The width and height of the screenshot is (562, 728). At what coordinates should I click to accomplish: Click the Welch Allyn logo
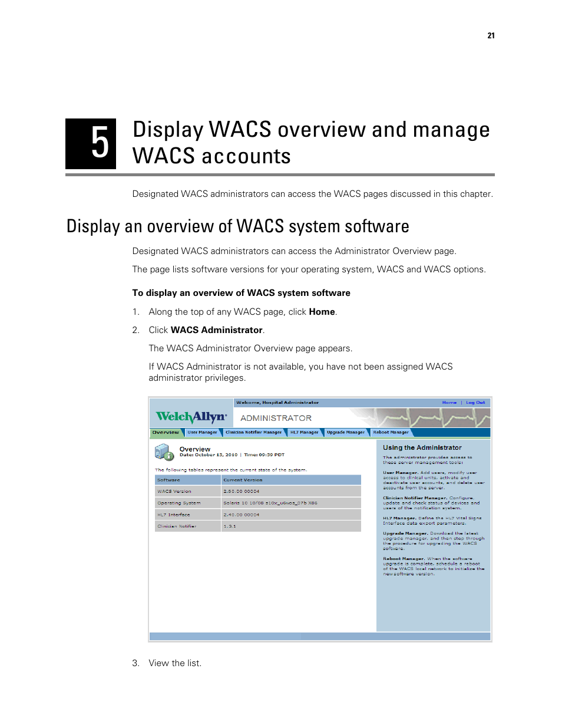coord(191,417)
